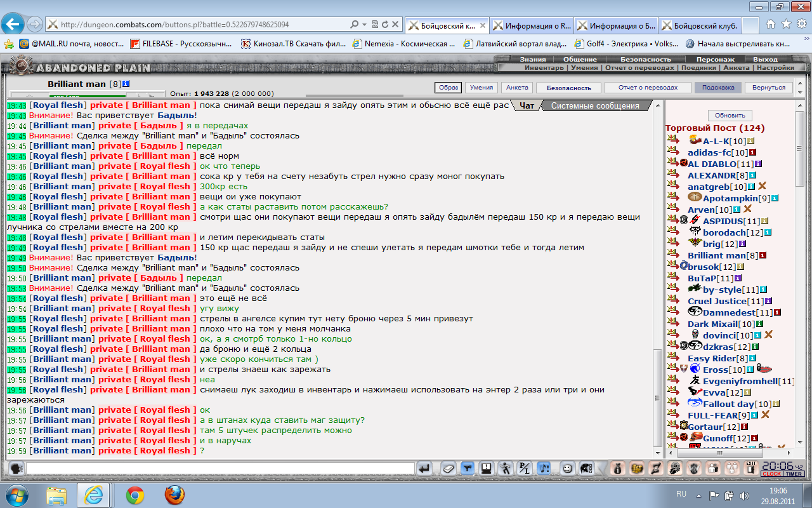Click private-message arrow icon for borodach
Image resolution: width=812 pixels, height=508 pixels.
click(x=672, y=230)
